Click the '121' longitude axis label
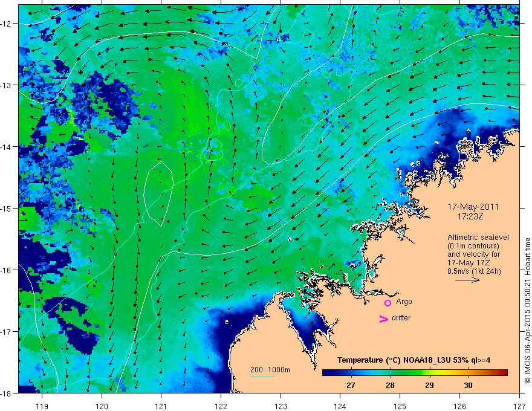Screen dimensions: 532x411 click(161, 406)
